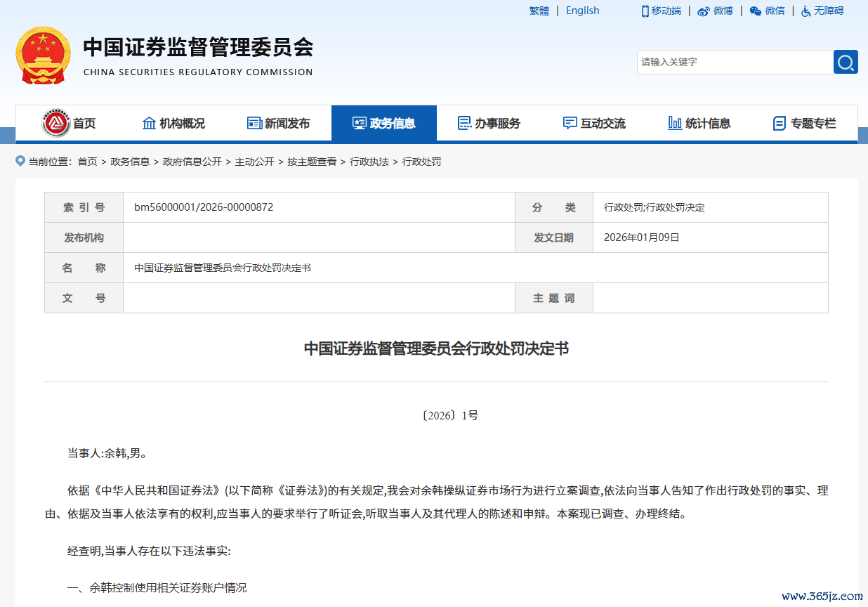Open the 机构概况 navigation tab
868x607 pixels.
pyautogui.click(x=173, y=124)
